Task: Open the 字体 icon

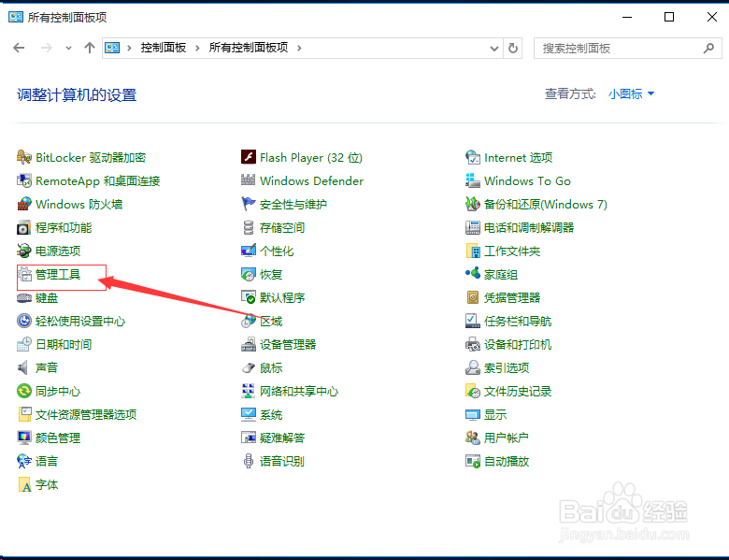Action: point(23,484)
